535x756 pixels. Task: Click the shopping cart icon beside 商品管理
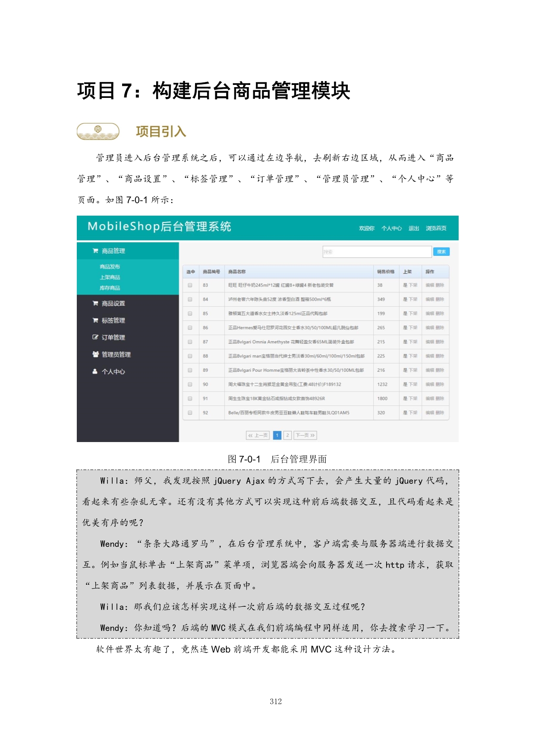pos(95,251)
